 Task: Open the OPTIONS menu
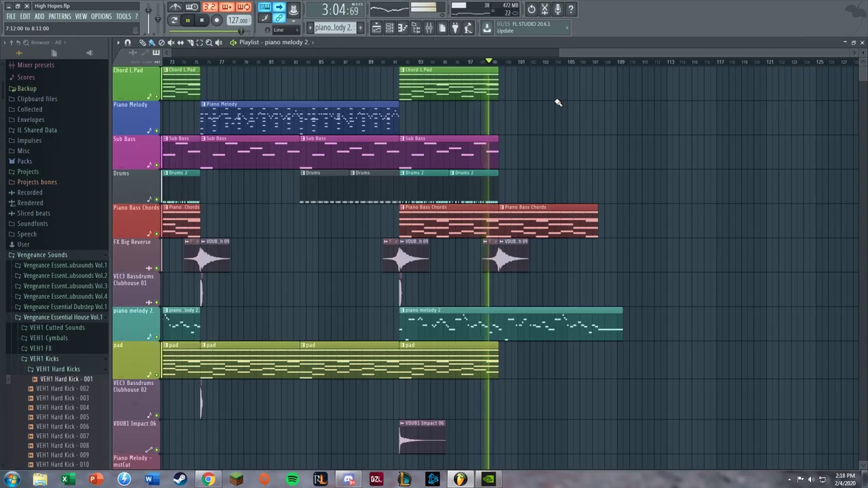click(101, 16)
